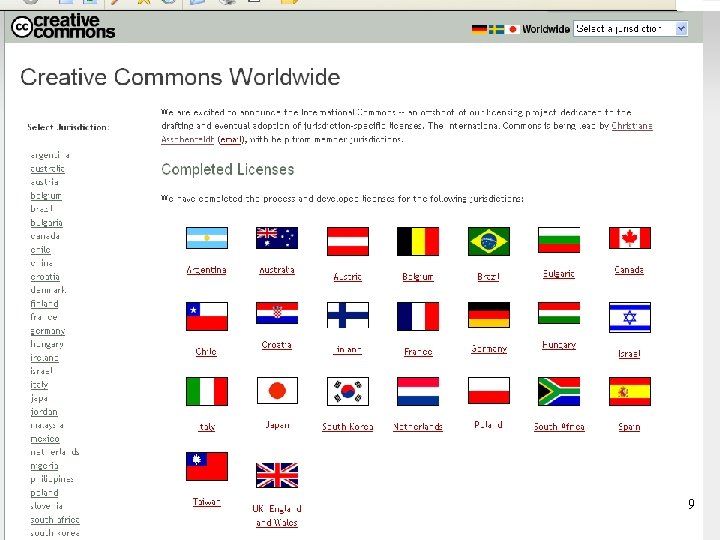Click the Canada flag image
Screen dimensions: 720x540
(x=630, y=238)
